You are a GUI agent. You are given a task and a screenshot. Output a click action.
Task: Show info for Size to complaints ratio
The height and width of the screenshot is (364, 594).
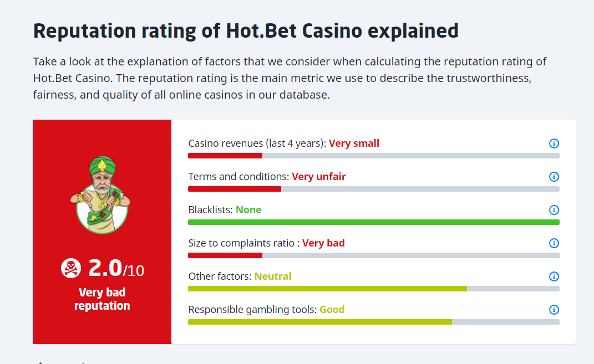pos(554,243)
